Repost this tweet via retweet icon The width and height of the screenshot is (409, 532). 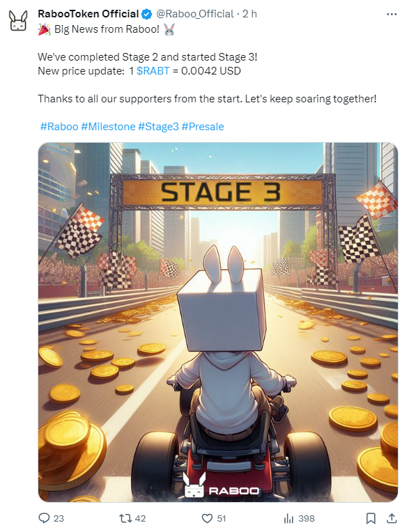[x=125, y=518]
